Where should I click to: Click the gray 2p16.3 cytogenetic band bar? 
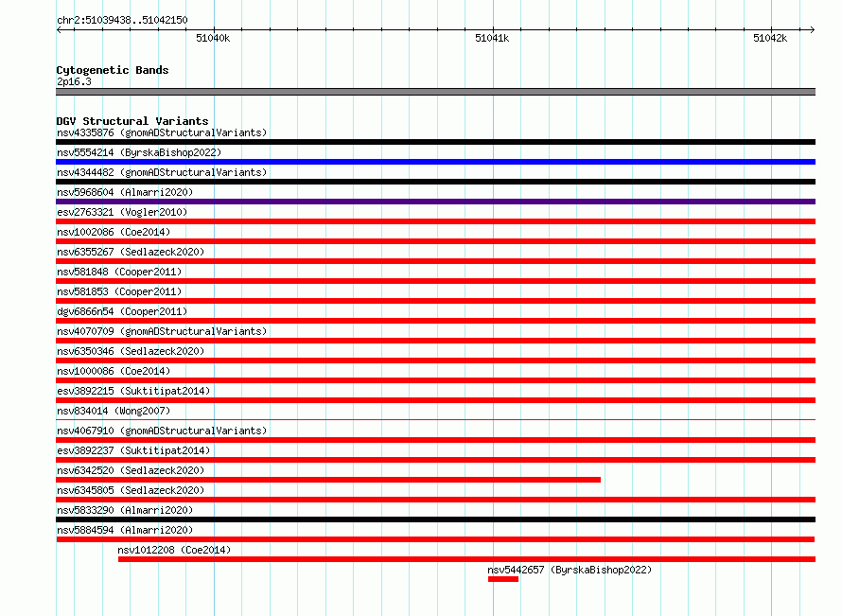pos(435,92)
